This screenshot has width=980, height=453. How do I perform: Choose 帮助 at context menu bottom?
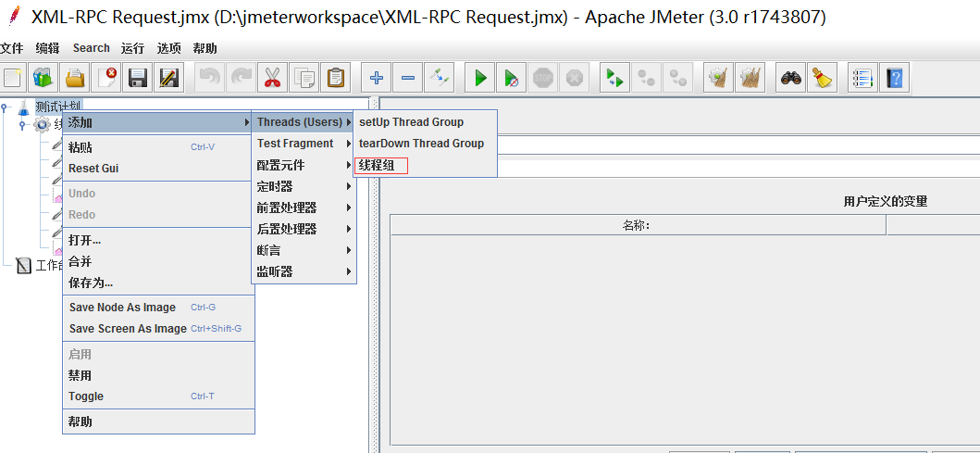pos(158,422)
